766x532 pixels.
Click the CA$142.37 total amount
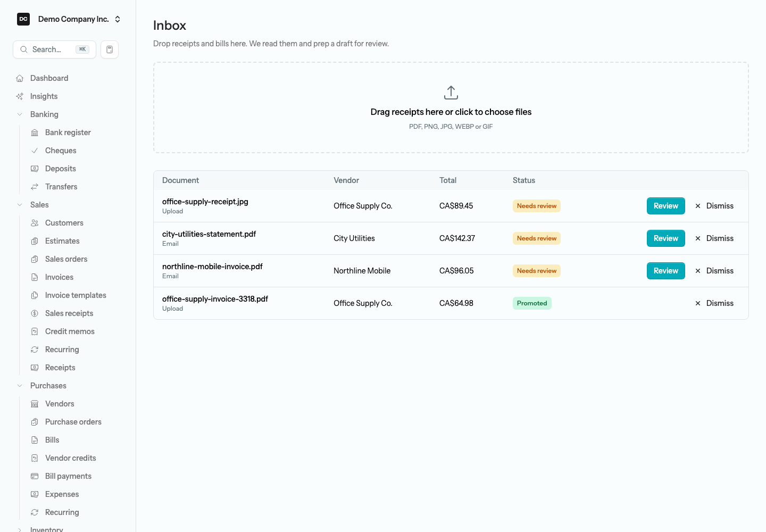pos(457,238)
